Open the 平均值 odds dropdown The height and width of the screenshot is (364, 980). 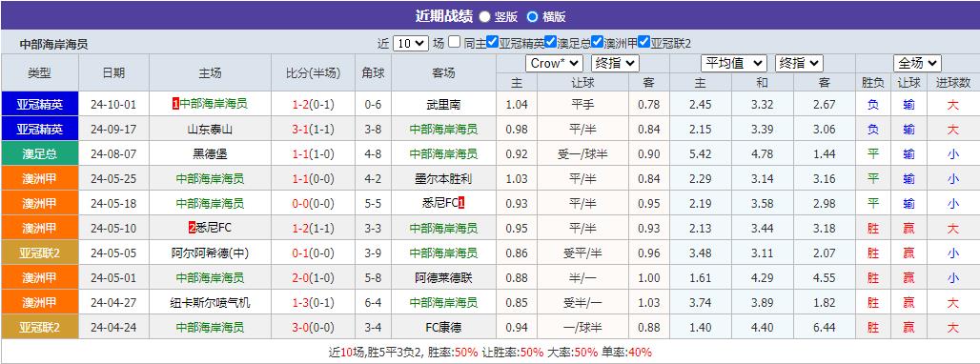(x=734, y=63)
